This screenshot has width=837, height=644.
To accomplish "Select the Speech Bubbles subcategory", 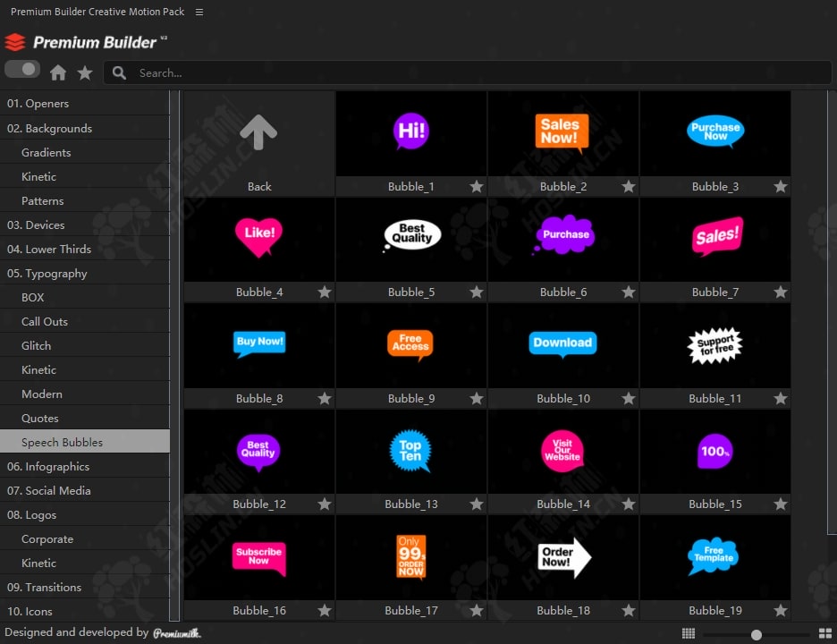I will (x=85, y=442).
